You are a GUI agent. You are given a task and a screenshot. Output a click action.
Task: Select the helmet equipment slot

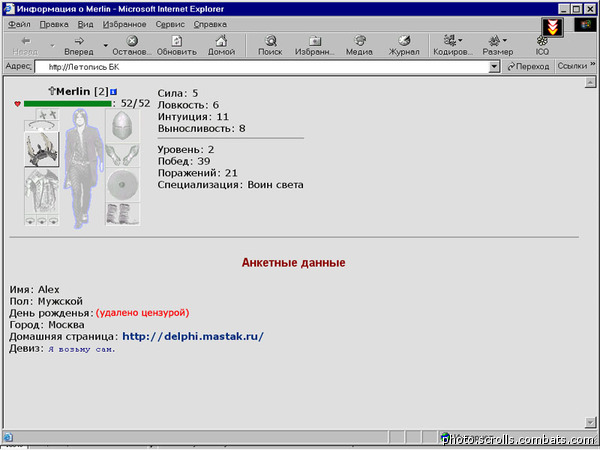(122, 126)
